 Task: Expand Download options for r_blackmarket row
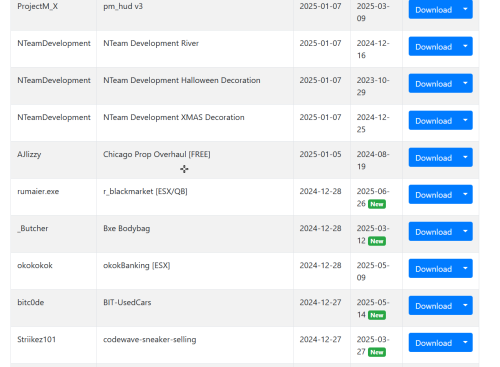465,194
